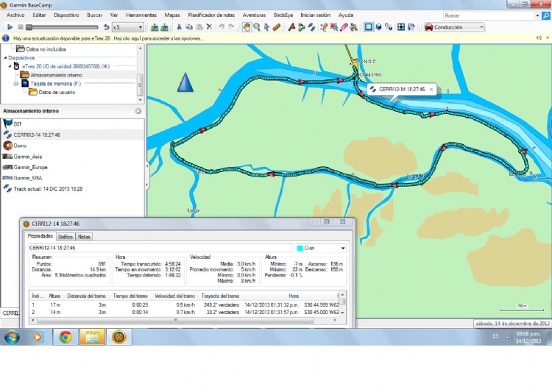Select the New Track footprints tool

pyautogui.click(x=311, y=27)
